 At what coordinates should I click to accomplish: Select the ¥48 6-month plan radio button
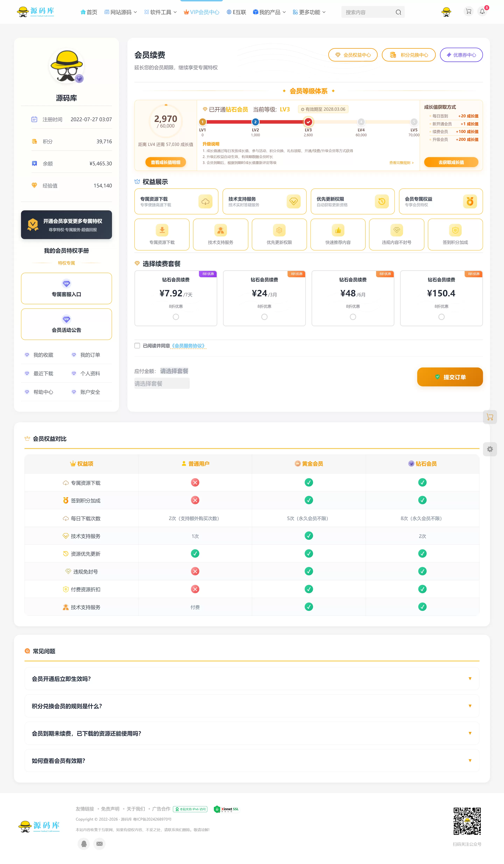point(353,317)
